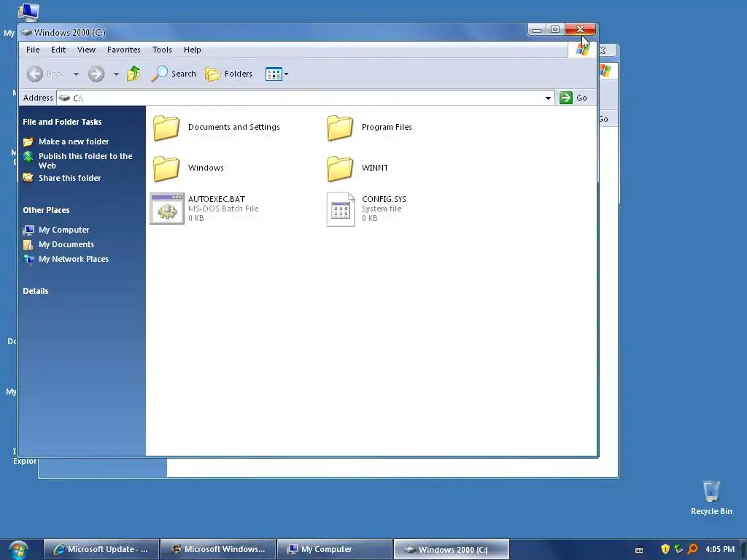Click Share this folder link

coord(69,178)
